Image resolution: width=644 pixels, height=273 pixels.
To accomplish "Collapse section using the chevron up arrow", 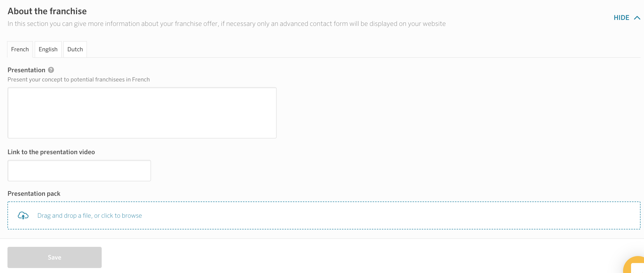I will tap(637, 18).
